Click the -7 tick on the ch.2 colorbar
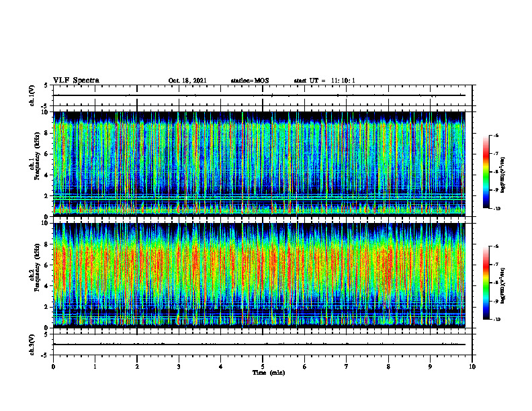The height and width of the screenshot is (411, 532). pos(496,265)
